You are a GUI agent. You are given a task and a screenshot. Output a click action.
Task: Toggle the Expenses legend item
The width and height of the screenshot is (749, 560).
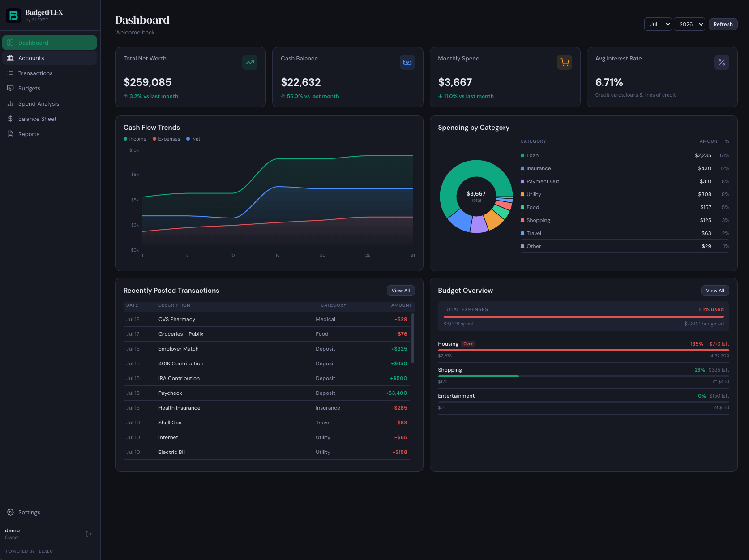pos(166,139)
